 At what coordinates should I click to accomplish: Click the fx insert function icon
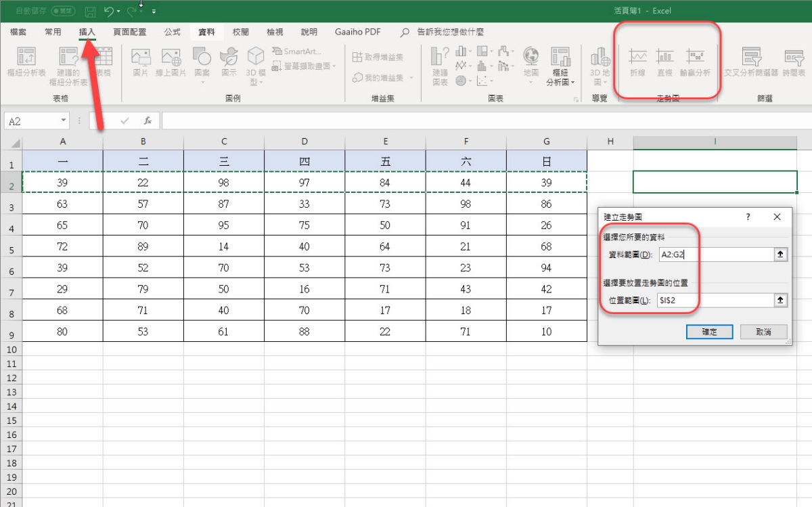tap(148, 121)
